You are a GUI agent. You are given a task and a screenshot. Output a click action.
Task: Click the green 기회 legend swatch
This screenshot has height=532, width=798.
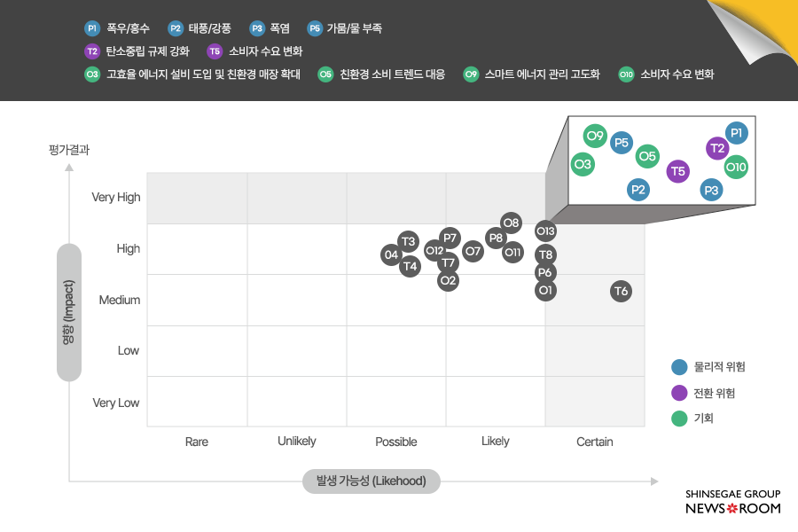coord(680,419)
